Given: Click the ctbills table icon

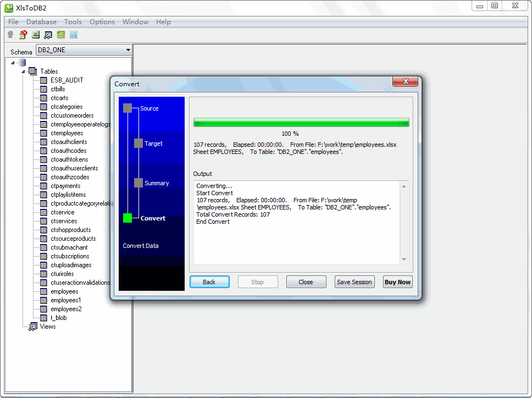Looking at the screenshot, I should click(x=43, y=89).
